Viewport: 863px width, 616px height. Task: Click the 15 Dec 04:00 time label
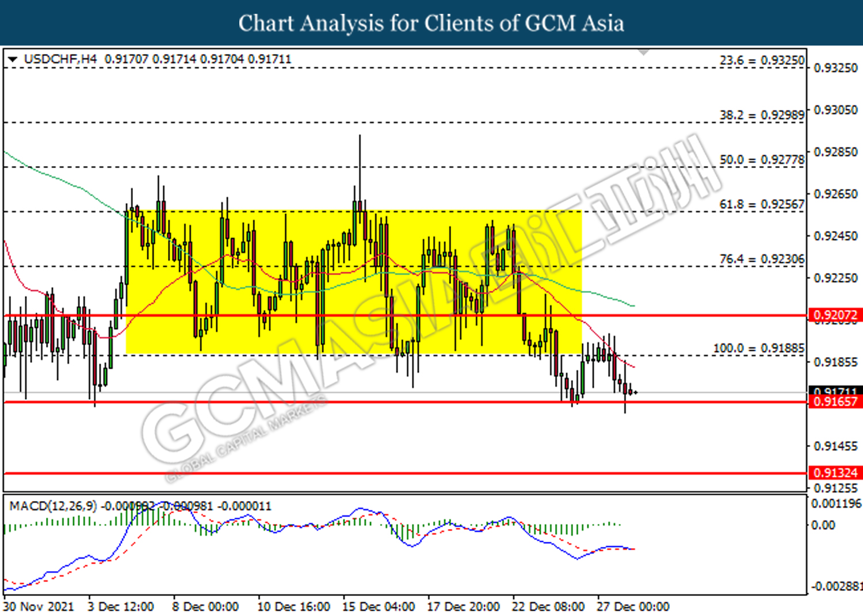click(379, 607)
